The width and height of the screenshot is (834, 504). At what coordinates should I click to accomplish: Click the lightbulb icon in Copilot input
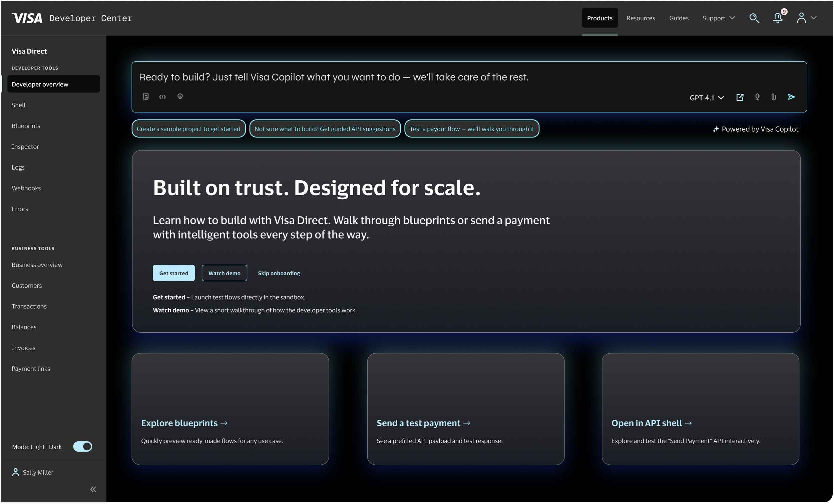[x=180, y=96]
